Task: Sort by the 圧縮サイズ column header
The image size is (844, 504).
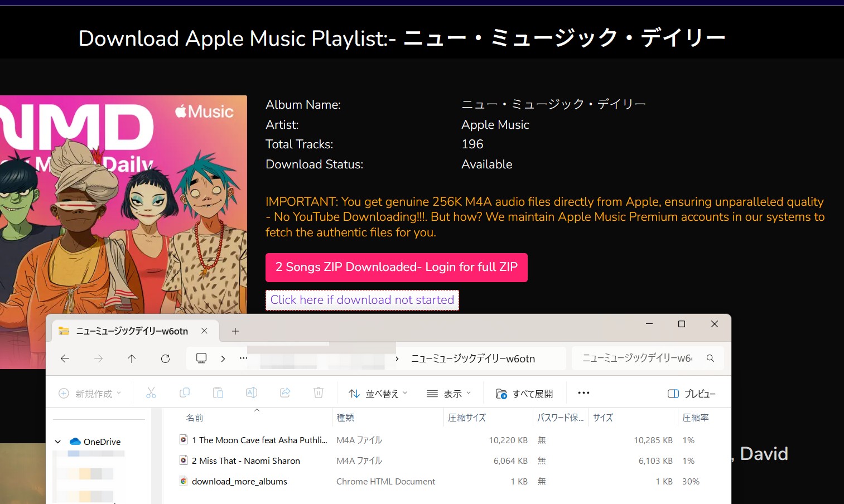Action: [x=467, y=418]
